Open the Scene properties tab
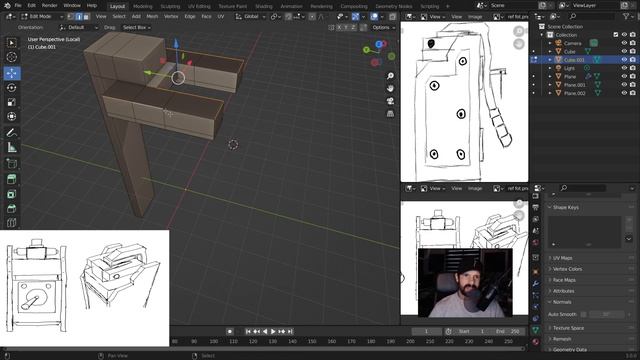 pos(536,231)
